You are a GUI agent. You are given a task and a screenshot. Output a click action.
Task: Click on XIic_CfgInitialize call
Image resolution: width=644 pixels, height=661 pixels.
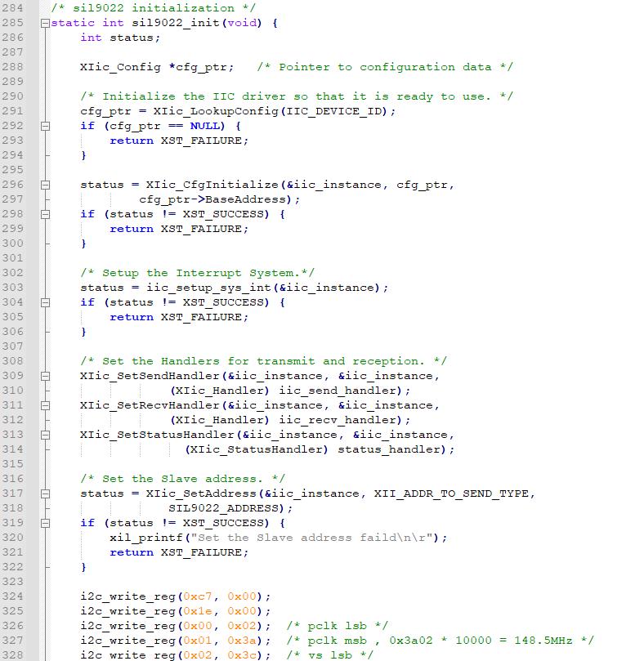[x=212, y=185]
